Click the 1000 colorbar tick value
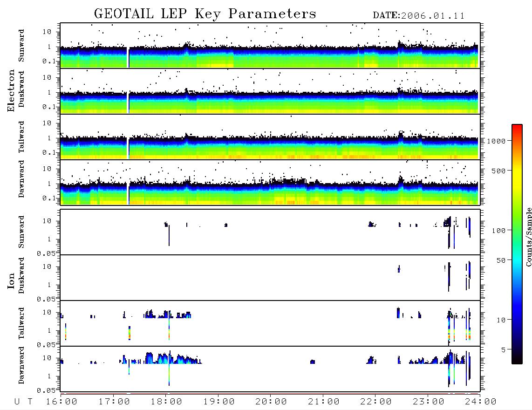Image resolution: width=532 pixels, height=410 pixels. (x=496, y=141)
